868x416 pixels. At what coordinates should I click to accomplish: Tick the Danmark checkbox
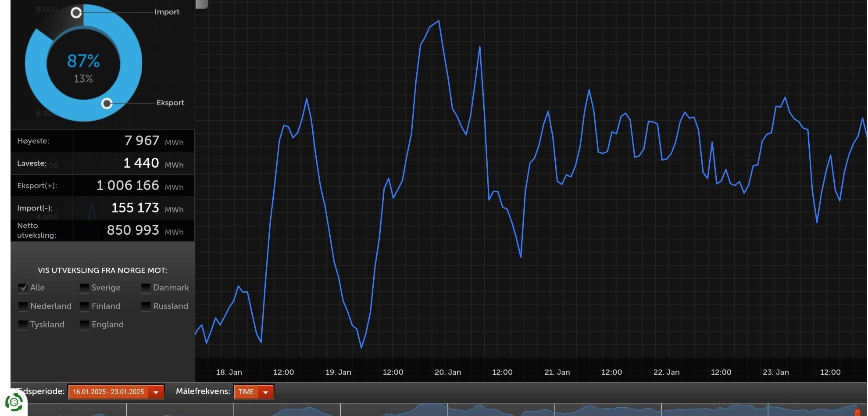[146, 288]
